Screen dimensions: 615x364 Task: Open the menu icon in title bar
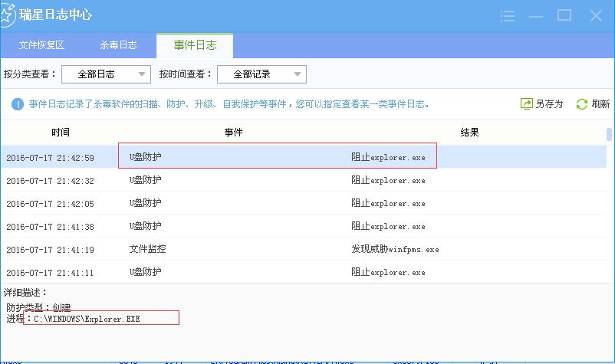click(x=507, y=16)
